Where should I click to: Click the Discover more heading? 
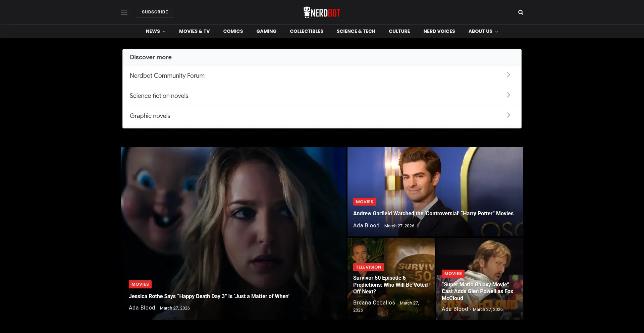151,57
